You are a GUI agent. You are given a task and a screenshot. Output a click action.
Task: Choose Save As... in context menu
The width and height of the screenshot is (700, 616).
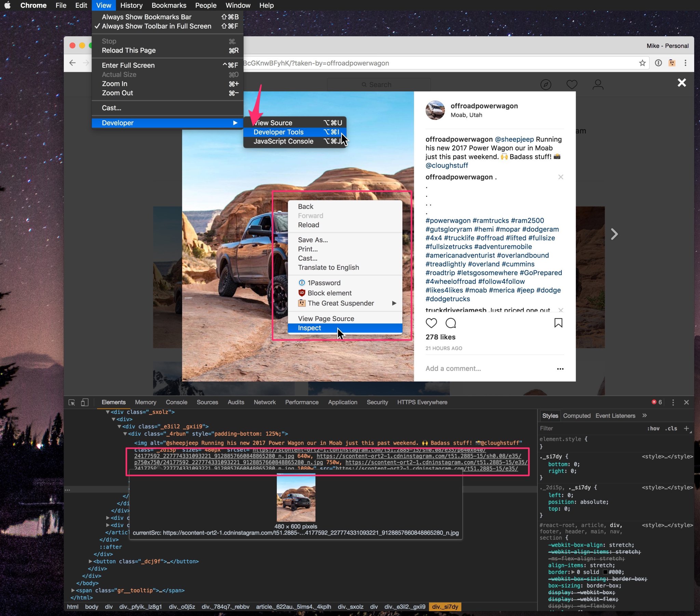tap(345, 240)
